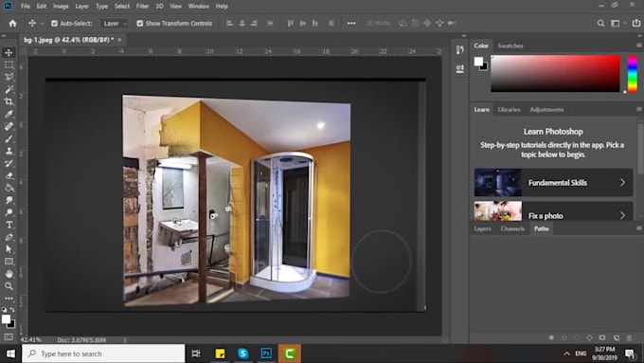
Task: Select the Path Selection tool
Action: (x=9, y=249)
